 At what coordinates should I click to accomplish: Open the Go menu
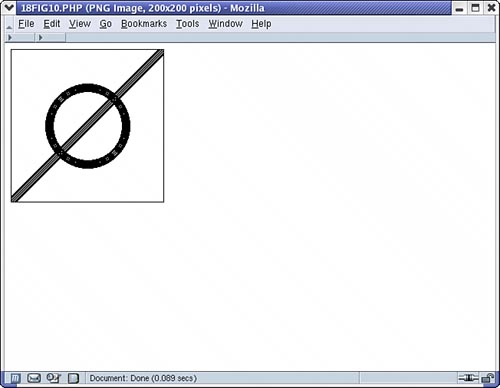tap(106, 24)
